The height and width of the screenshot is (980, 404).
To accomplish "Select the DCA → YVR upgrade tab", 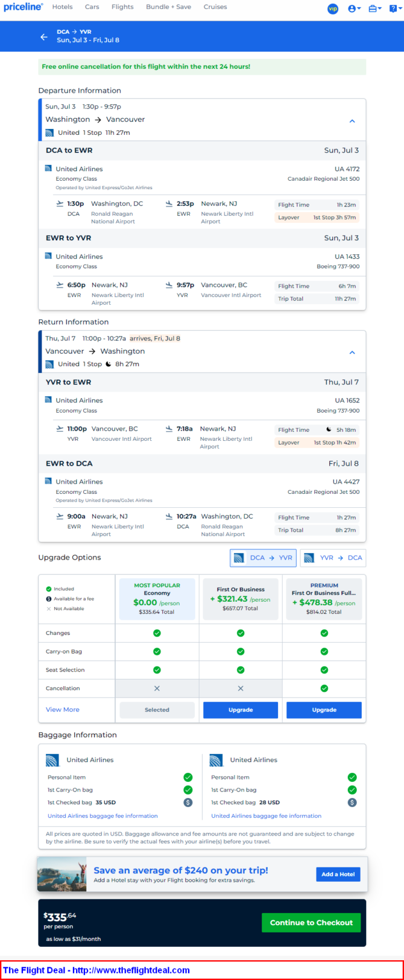I will (x=263, y=558).
